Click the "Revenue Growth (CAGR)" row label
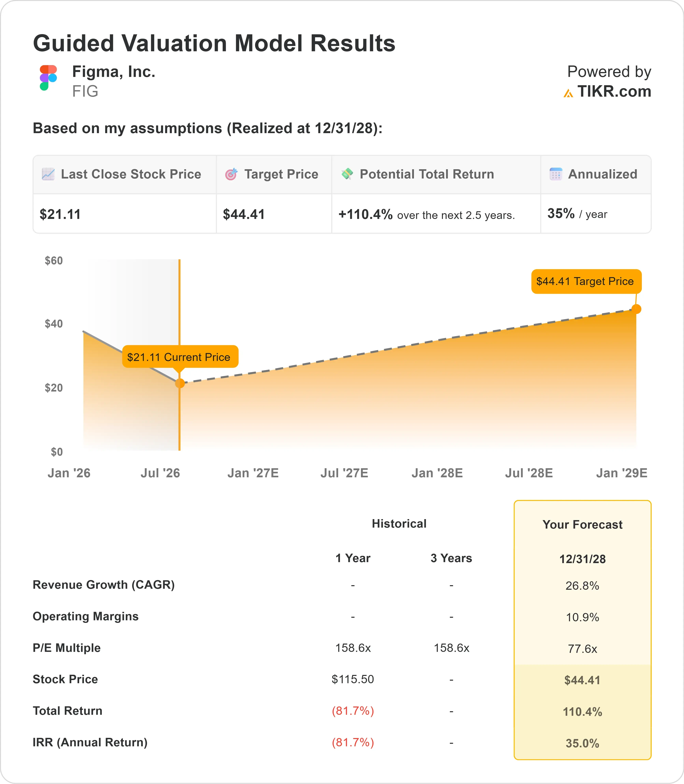Viewport: 684px width, 784px height. pyautogui.click(x=104, y=585)
